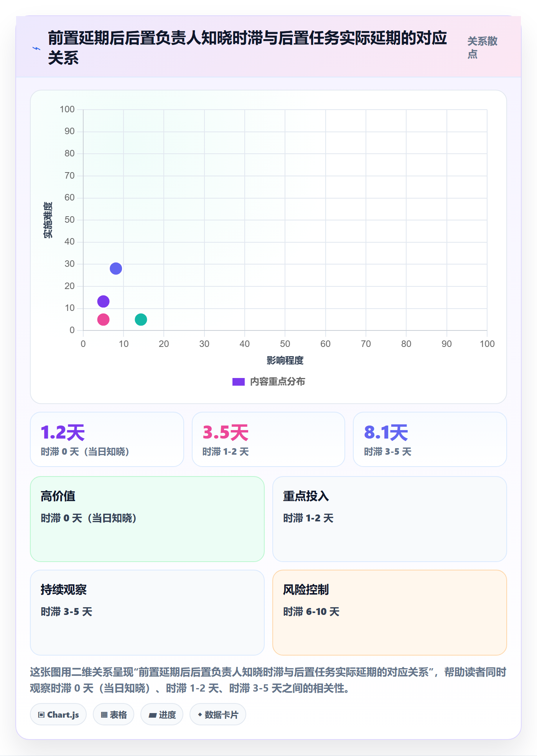The width and height of the screenshot is (537, 756).
Task: Click the Chart.js tag chip
Action: 58,715
